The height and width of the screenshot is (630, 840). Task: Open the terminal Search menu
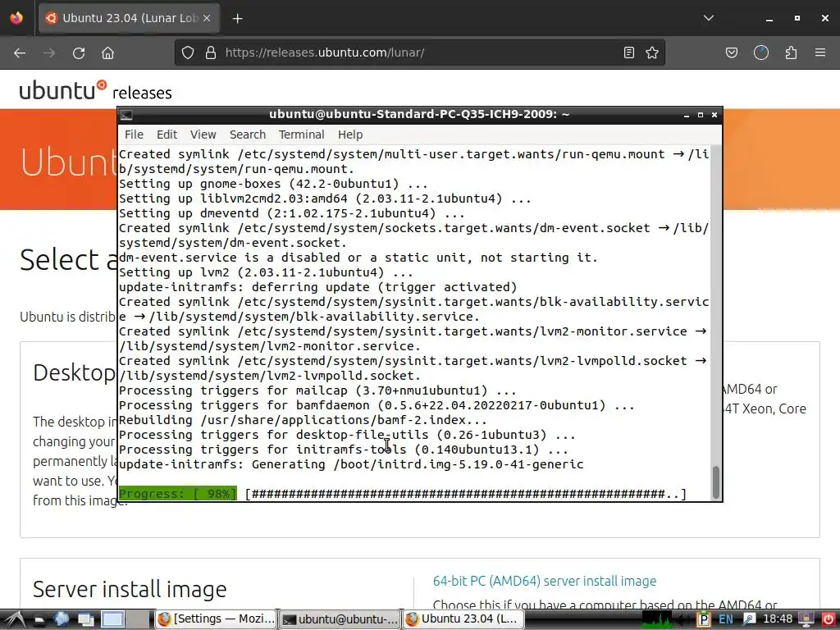click(x=248, y=135)
